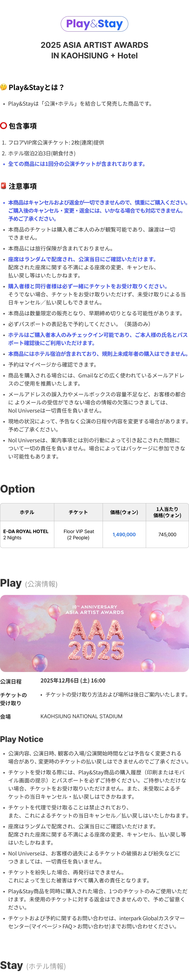Click the KAOHSIUNG NATIONAL STADIUM venue text
Viewport: 189px width, 980px height.
(x=81, y=716)
